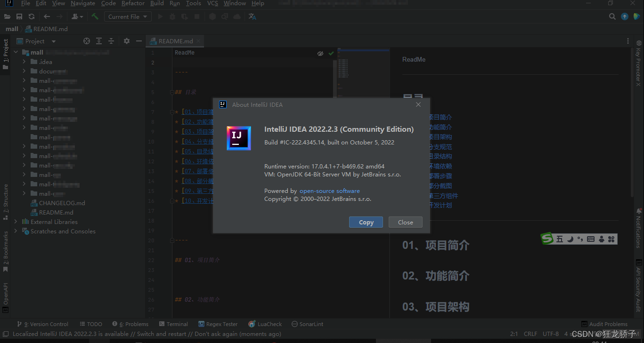Select CHANGELOG.md in the project tree
644x343 pixels.
57,203
